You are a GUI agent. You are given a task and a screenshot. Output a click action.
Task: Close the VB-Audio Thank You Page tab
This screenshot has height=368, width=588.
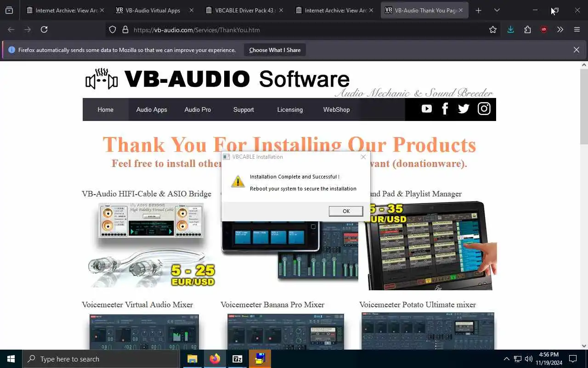click(x=461, y=10)
